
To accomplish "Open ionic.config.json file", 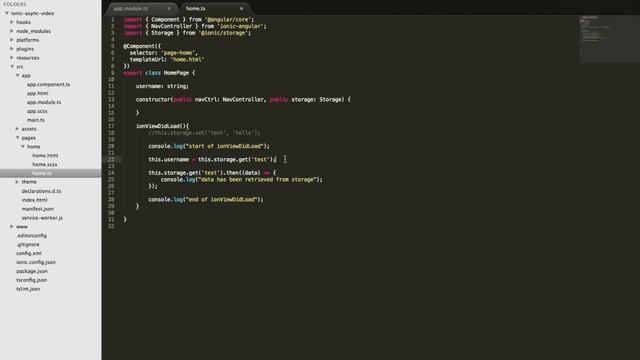I will (36, 262).
